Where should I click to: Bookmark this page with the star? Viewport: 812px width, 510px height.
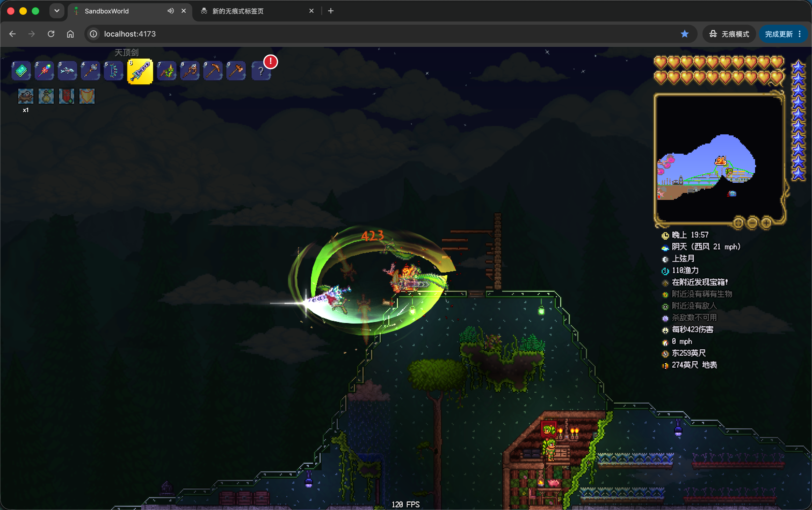pyautogui.click(x=684, y=34)
